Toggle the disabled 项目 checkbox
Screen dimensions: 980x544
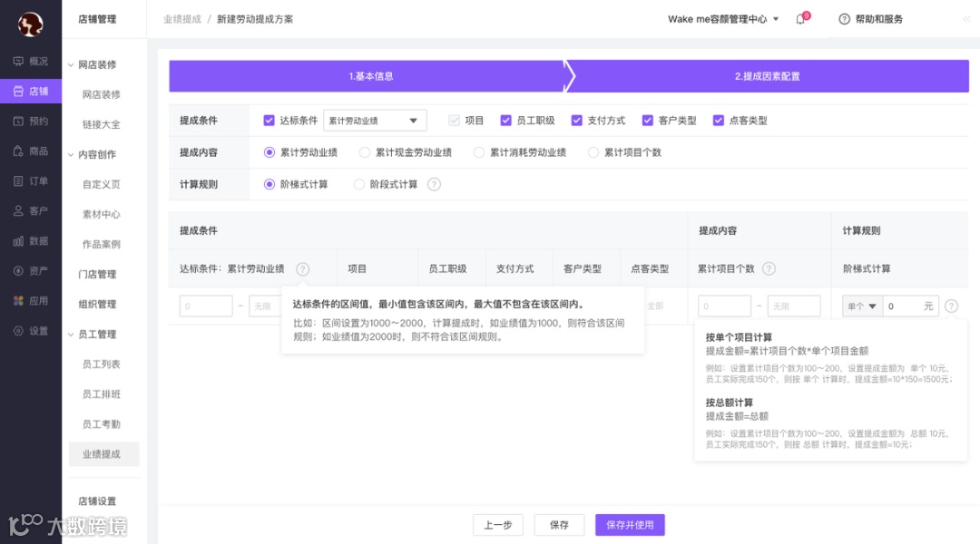coord(455,121)
